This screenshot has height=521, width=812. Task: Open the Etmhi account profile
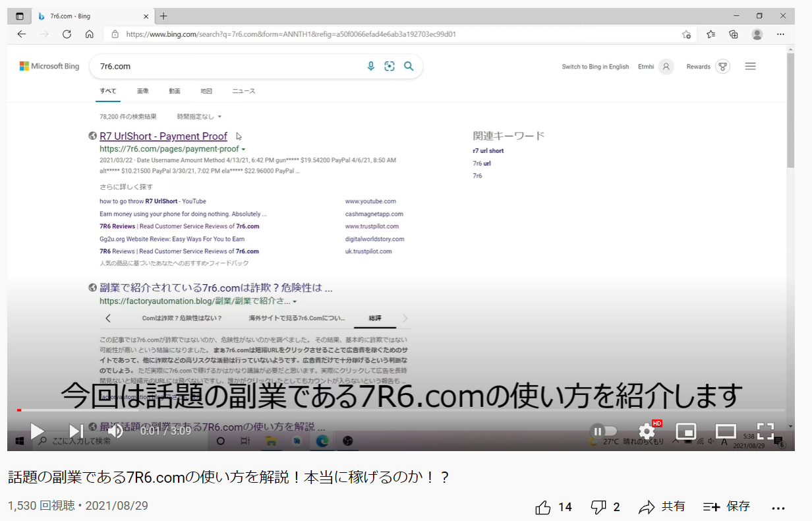tap(656, 67)
